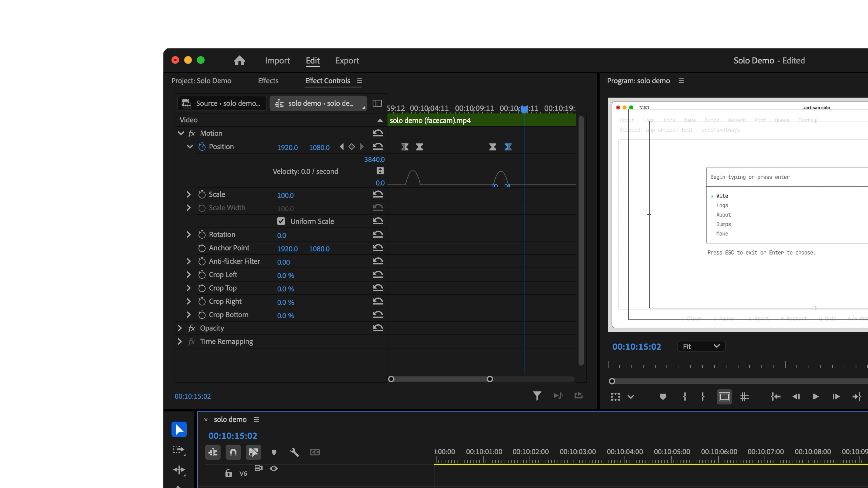Expand the Scale property row
The width and height of the screenshot is (868, 488).
coord(188,194)
